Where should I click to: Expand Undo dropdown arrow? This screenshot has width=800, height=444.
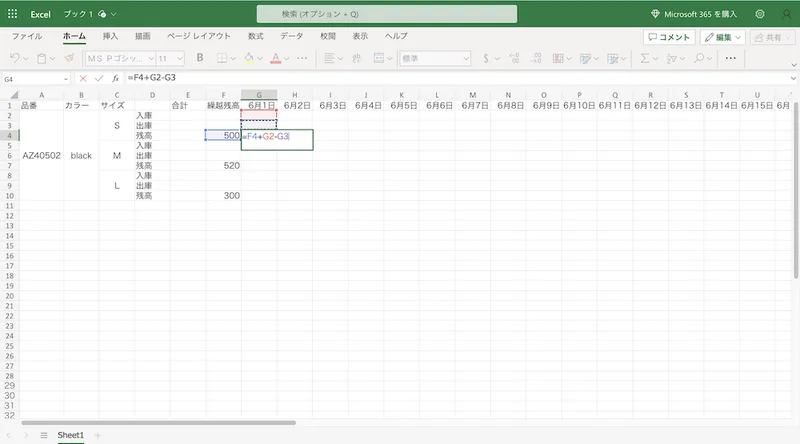[25, 59]
